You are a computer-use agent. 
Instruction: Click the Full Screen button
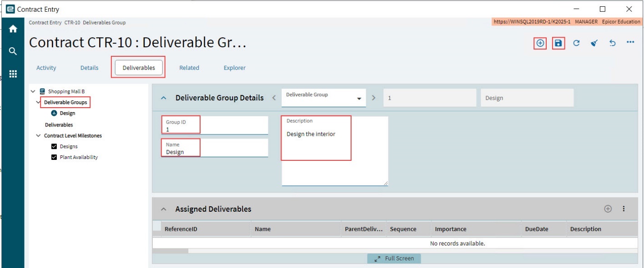click(394, 258)
